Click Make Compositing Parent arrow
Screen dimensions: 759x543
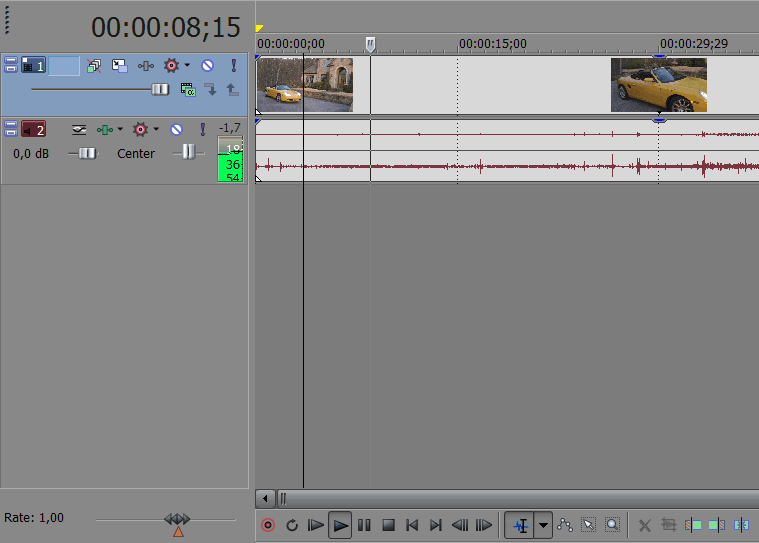[x=232, y=90]
